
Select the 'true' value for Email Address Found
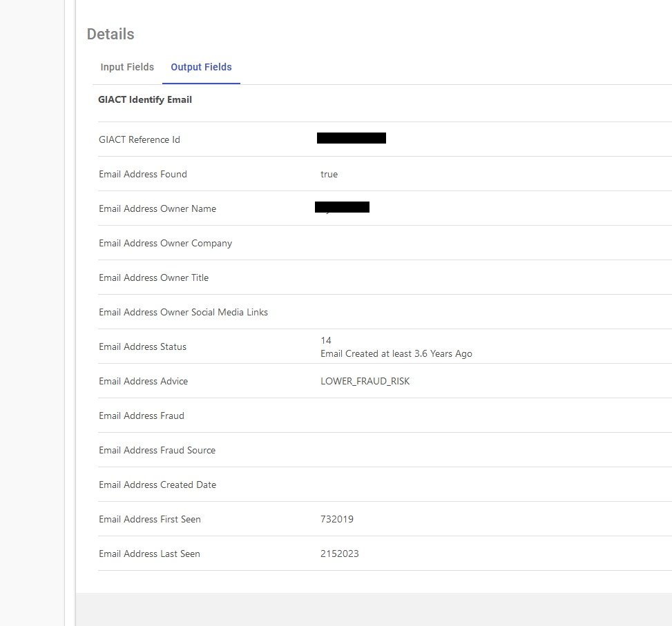[329, 174]
